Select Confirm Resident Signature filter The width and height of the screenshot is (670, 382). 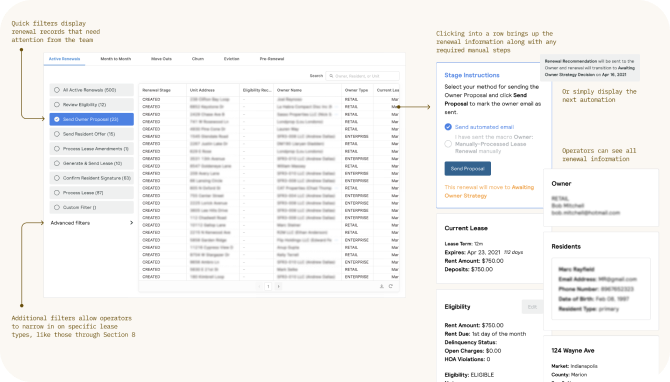pos(91,178)
